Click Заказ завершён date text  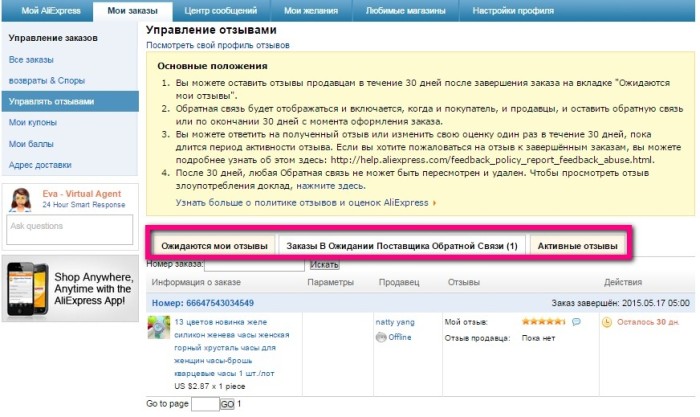point(621,303)
